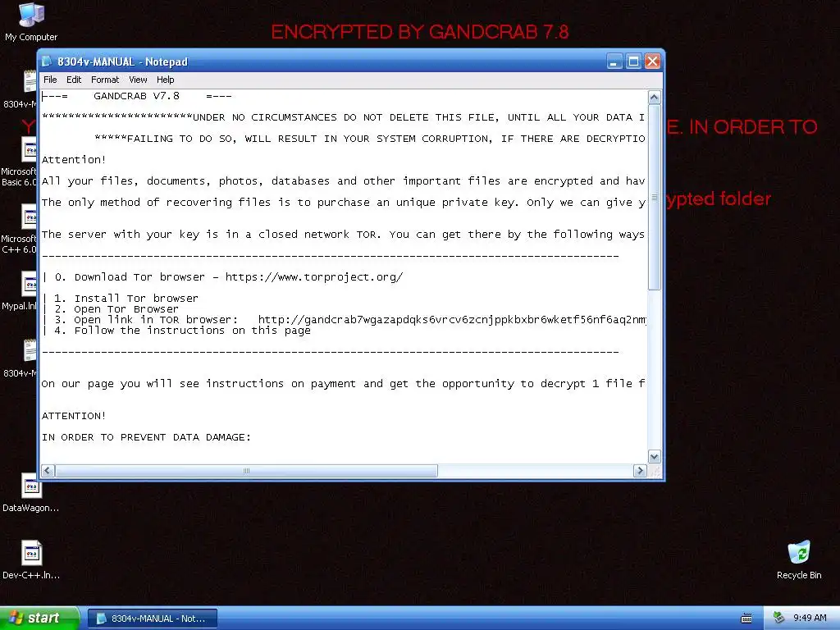Click the Notepad window title text
This screenshot has width=840, height=630.
coord(123,62)
